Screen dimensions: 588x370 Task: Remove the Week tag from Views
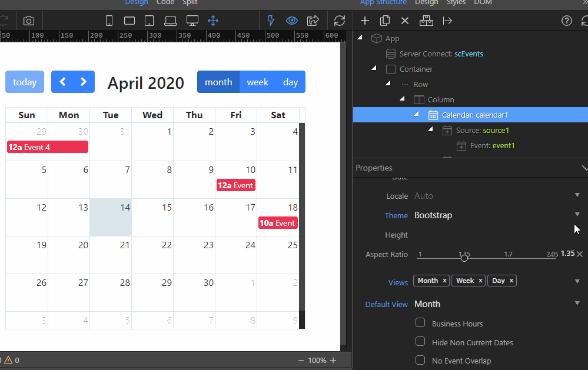[x=480, y=281]
